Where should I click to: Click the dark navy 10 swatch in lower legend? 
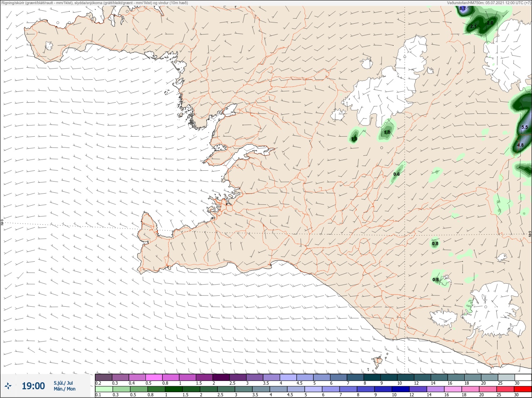click(400, 389)
